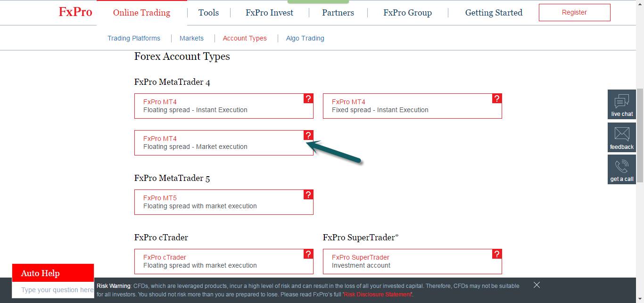Viewport: 644px width, 303px height.
Task: Click the FxPro cTrader section heading
Action: [x=161, y=237]
